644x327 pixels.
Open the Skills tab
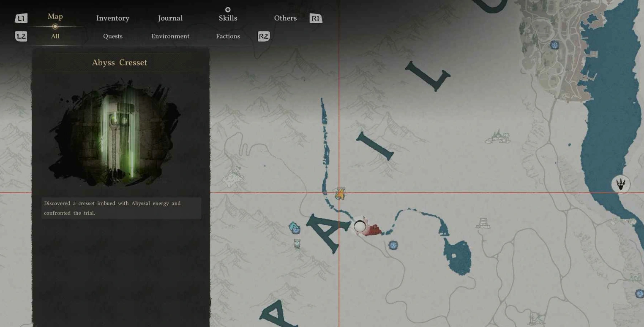click(x=228, y=18)
